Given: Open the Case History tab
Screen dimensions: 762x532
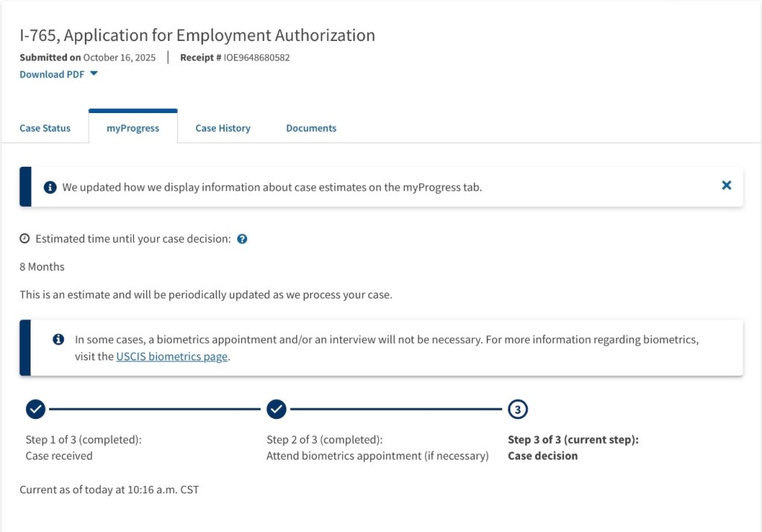Looking at the screenshot, I should (222, 128).
